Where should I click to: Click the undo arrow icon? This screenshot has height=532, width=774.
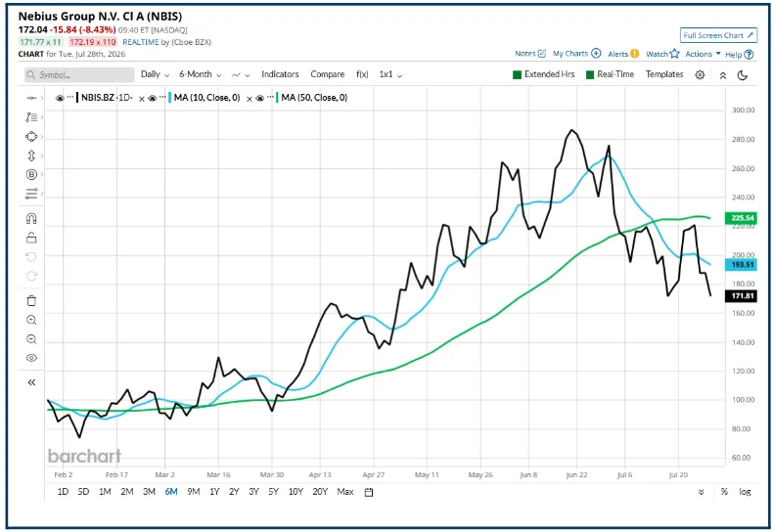tap(31, 256)
